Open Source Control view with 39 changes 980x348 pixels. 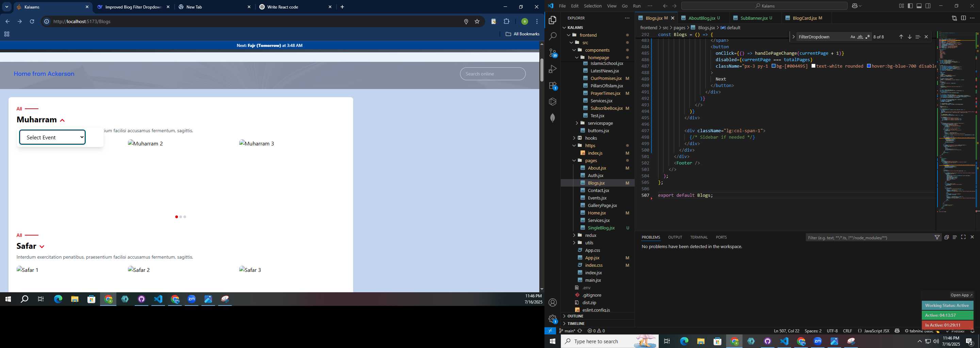(553, 53)
